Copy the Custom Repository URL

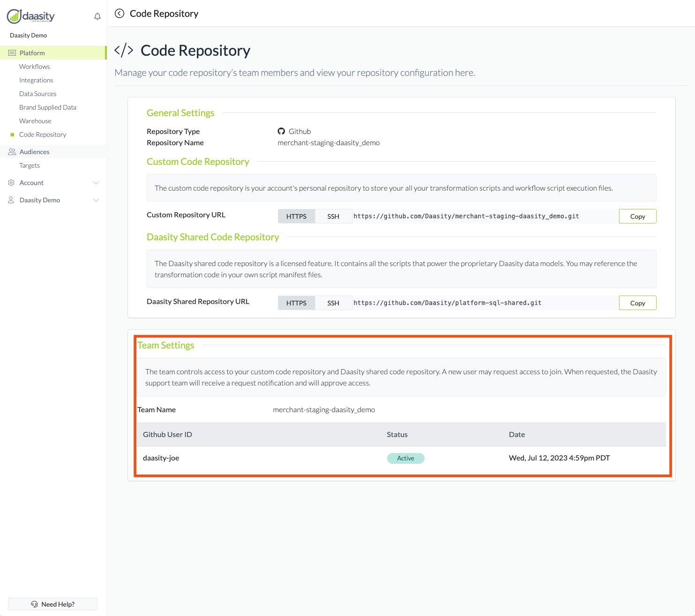pyautogui.click(x=637, y=216)
